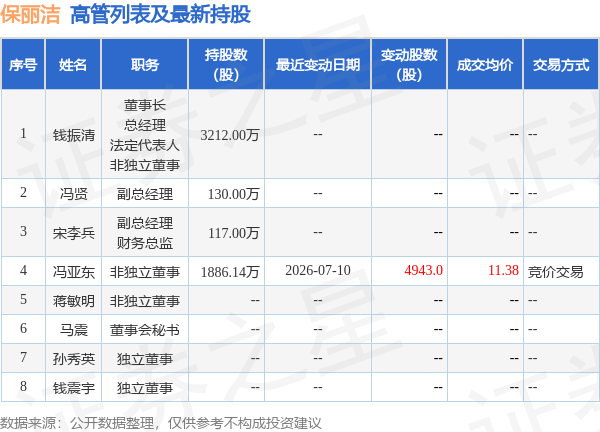The width and height of the screenshot is (600, 432).
Task: Click the 变动股数(股) column header
Action: (409, 64)
